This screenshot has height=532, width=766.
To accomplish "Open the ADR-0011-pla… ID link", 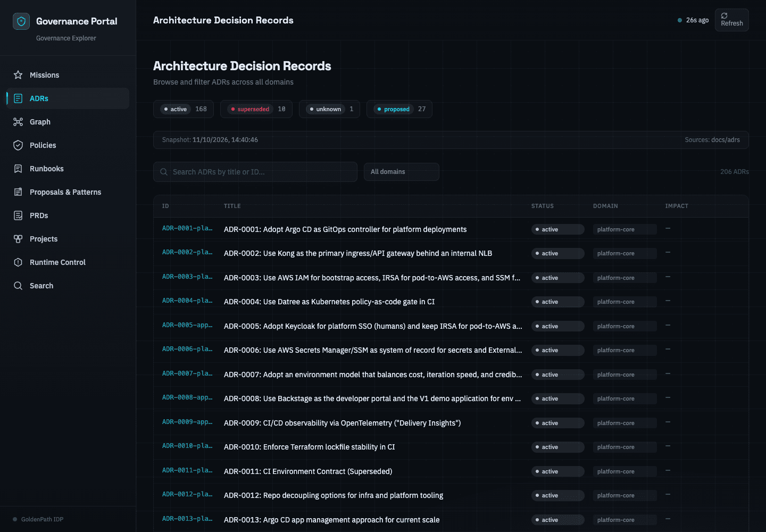I will click(187, 470).
